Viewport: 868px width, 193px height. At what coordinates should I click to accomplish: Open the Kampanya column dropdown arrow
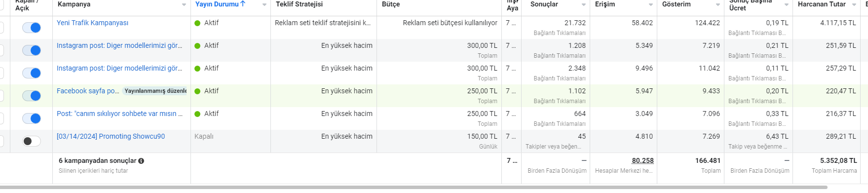click(x=184, y=5)
